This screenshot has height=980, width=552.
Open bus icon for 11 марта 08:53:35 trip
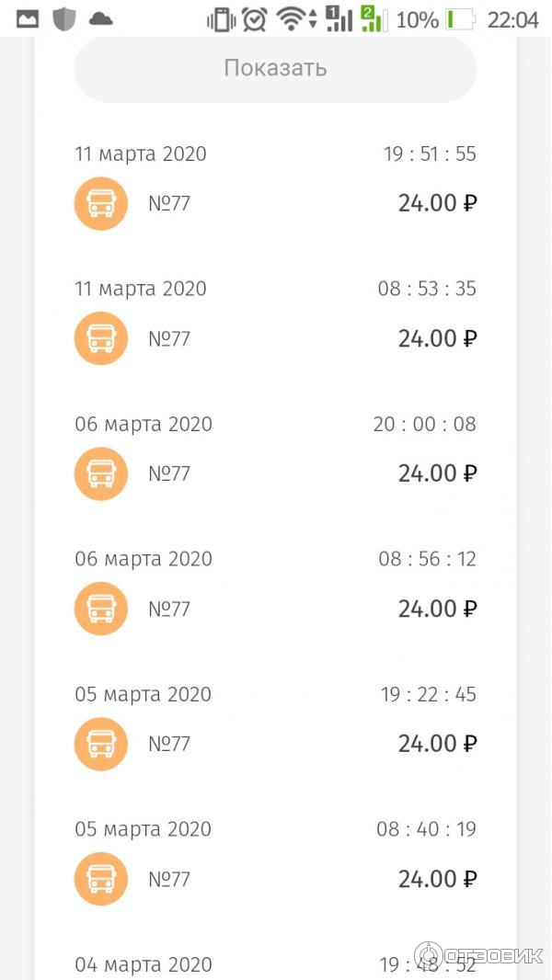coord(101,338)
